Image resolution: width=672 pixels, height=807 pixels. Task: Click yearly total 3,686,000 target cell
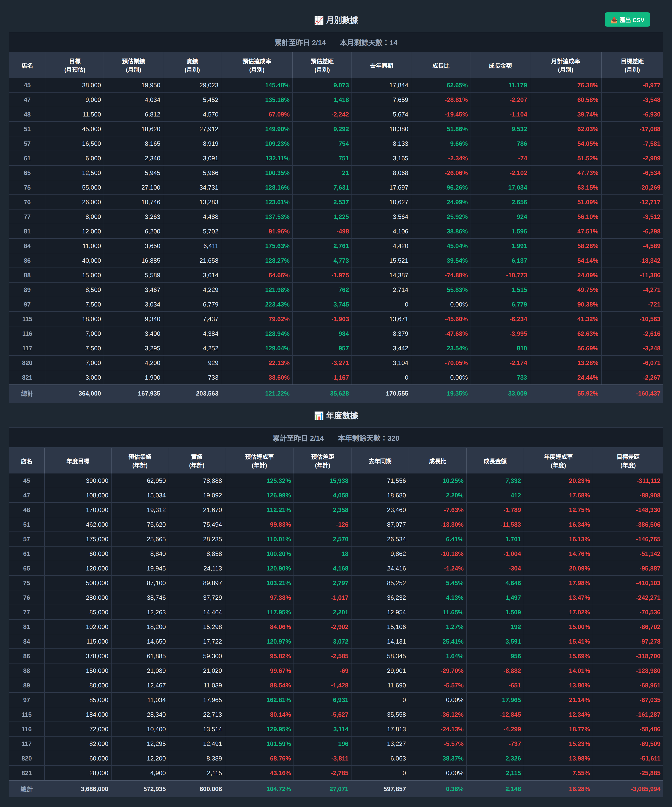(x=94, y=789)
